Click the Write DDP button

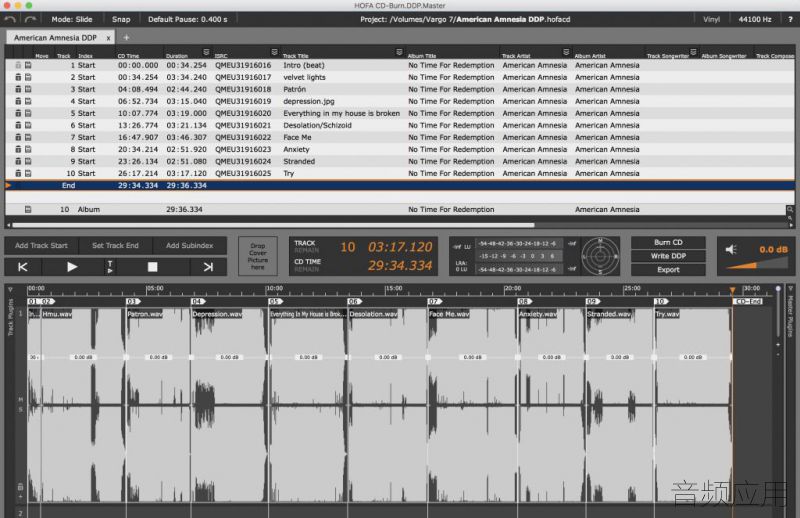668,256
